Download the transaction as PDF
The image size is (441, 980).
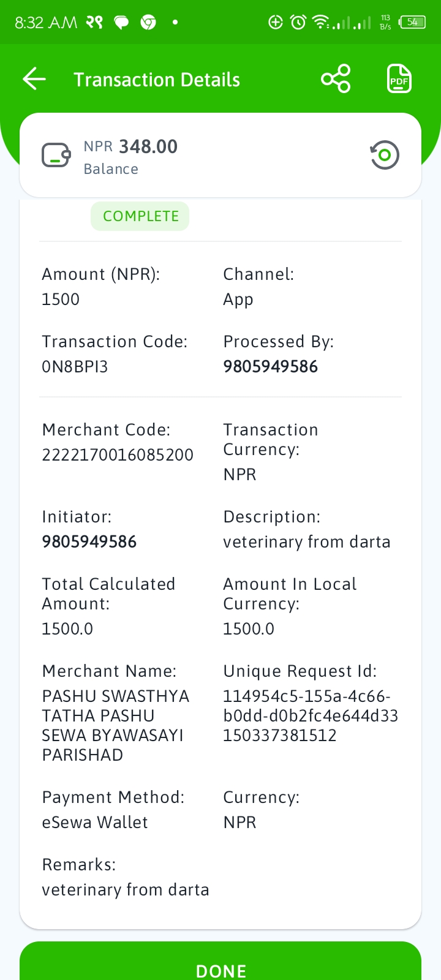pos(399,79)
